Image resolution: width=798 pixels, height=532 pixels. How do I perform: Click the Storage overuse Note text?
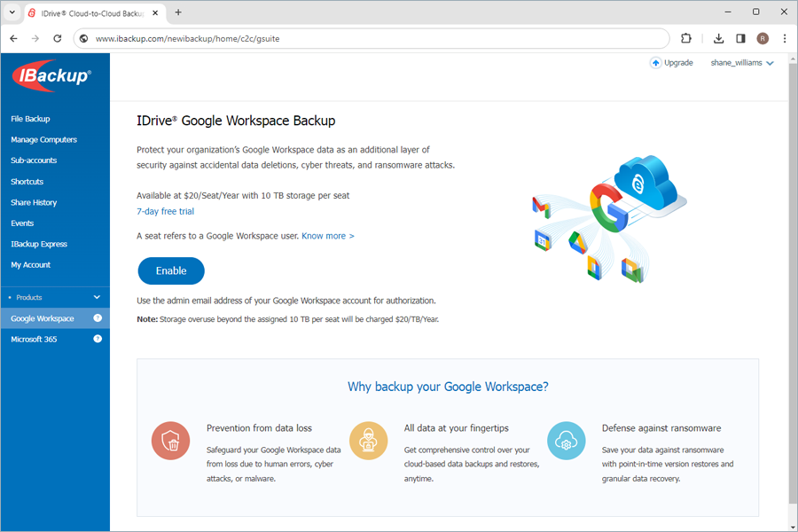click(287, 319)
